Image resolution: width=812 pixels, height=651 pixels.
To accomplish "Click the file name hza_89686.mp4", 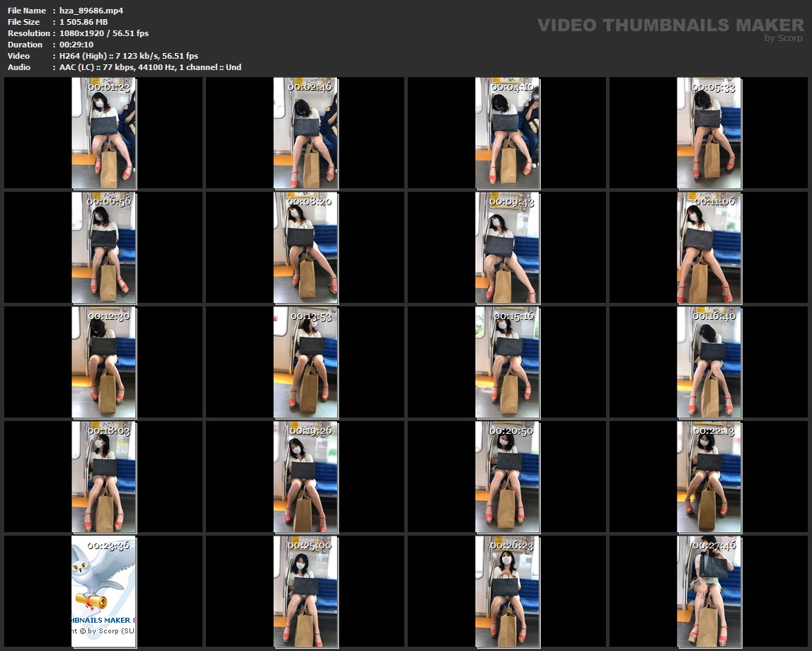I will (x=91, y=11).
